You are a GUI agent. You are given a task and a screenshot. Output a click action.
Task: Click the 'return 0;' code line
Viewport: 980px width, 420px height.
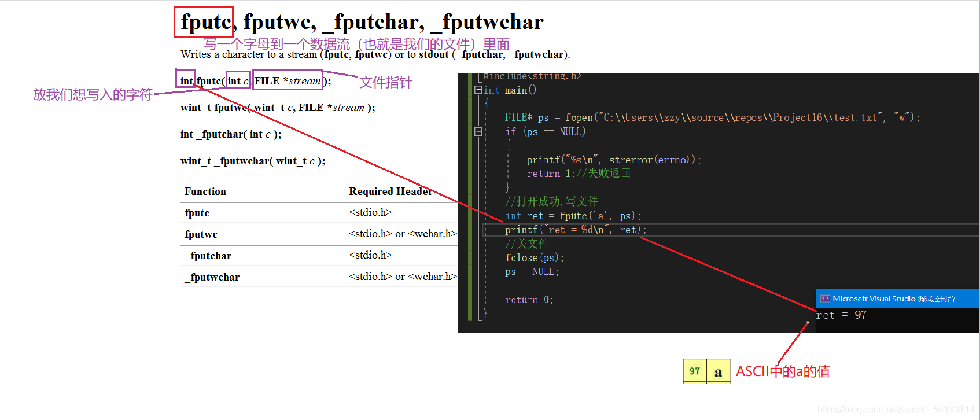(529, 300)
